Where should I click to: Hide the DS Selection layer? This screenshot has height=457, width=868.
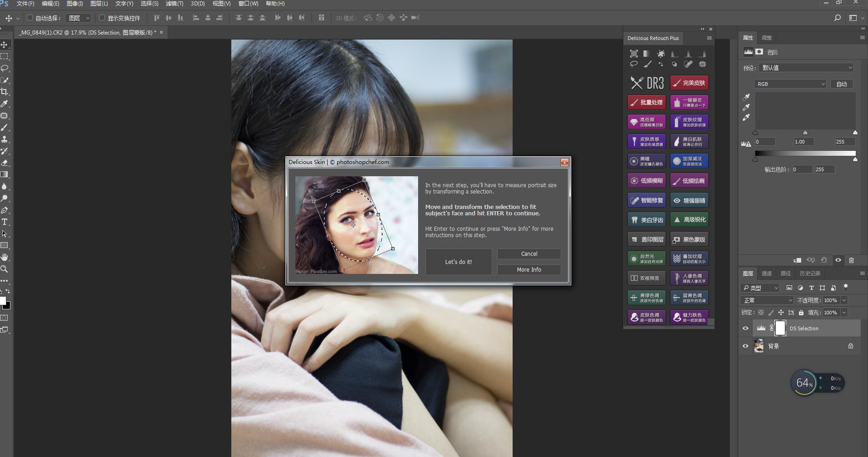coord(745,328)
